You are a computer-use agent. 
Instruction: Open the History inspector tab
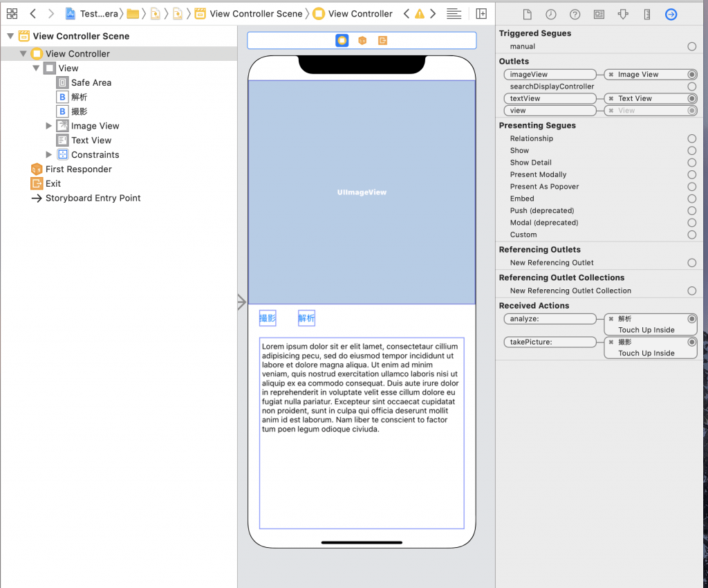click(x=551, y=15)
